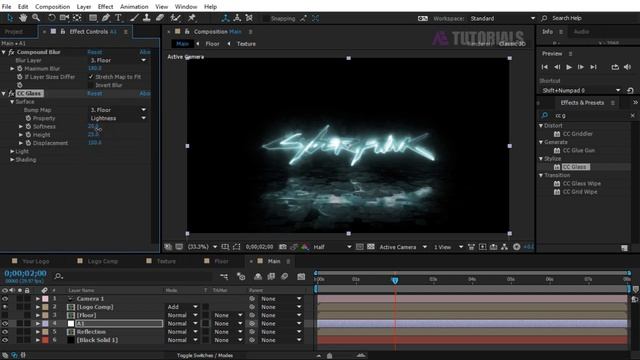Click the View Axis Mode icon
This screenshot has width=640, height=360.
click(x=249, y=18)
